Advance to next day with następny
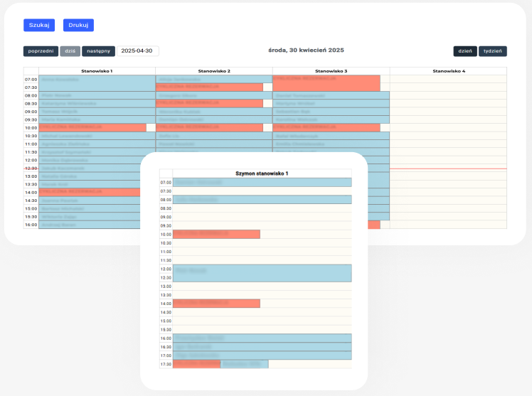 (x=98, y=51)
